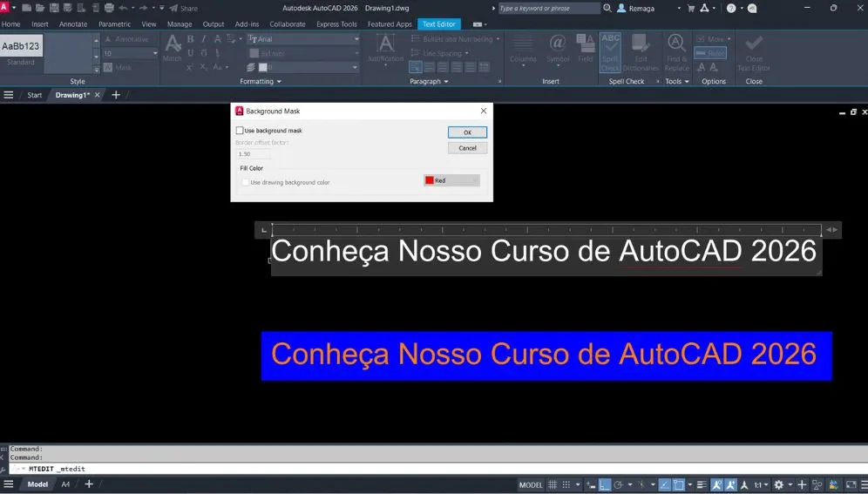This screenshot has height=494, width=868.
Task: Click the AutoCAD application menu logo
Action: pos(4,8)
